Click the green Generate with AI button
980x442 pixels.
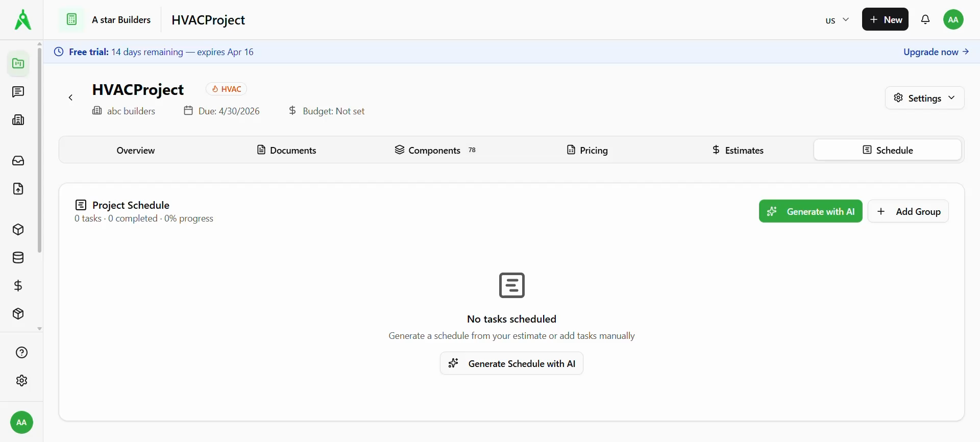click(x=810, y=211)
